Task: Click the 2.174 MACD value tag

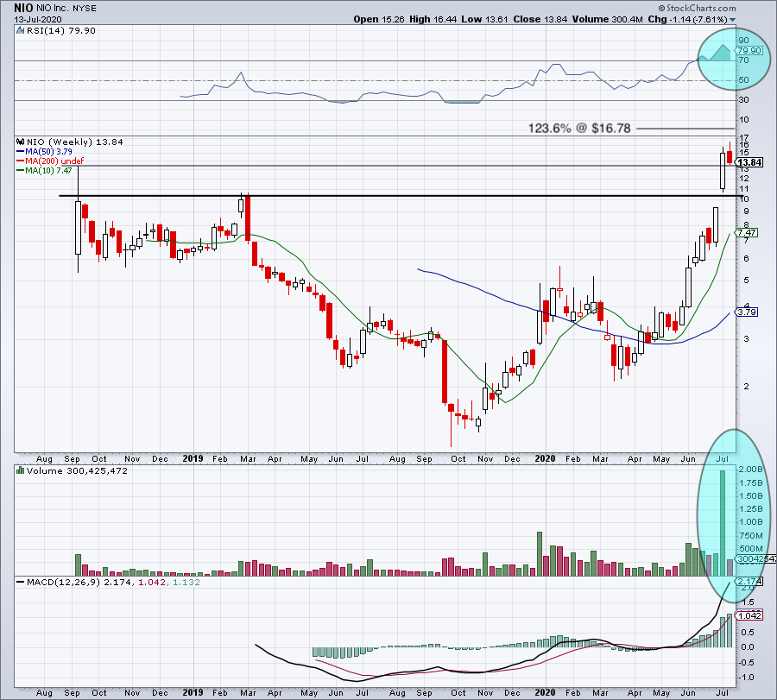Action: click(749, 581)
